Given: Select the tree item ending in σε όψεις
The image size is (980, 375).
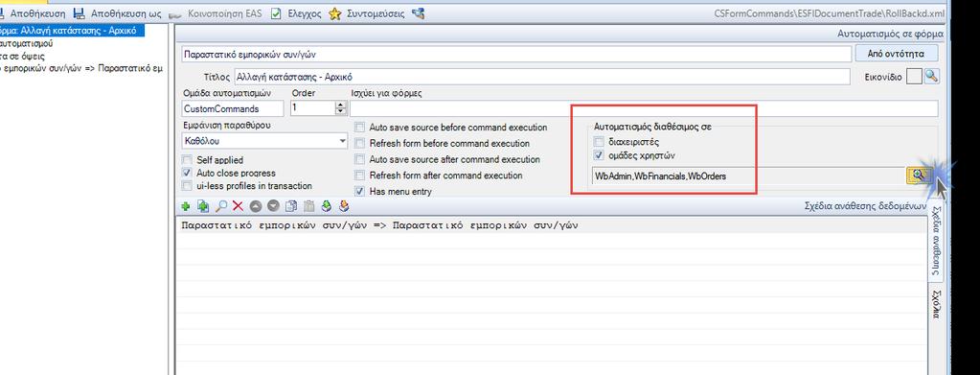Looking at the screenshot, I should pyautogui.click(x=22, y=56).
